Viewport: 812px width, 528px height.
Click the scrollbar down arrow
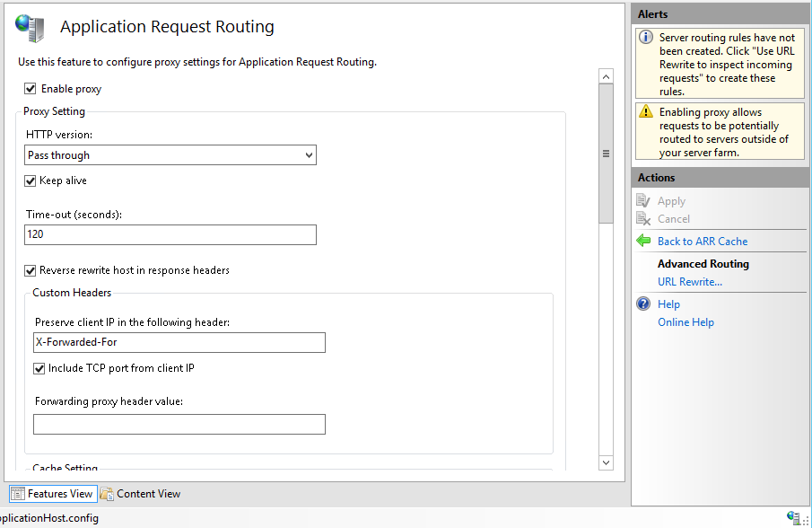point(606,462)
